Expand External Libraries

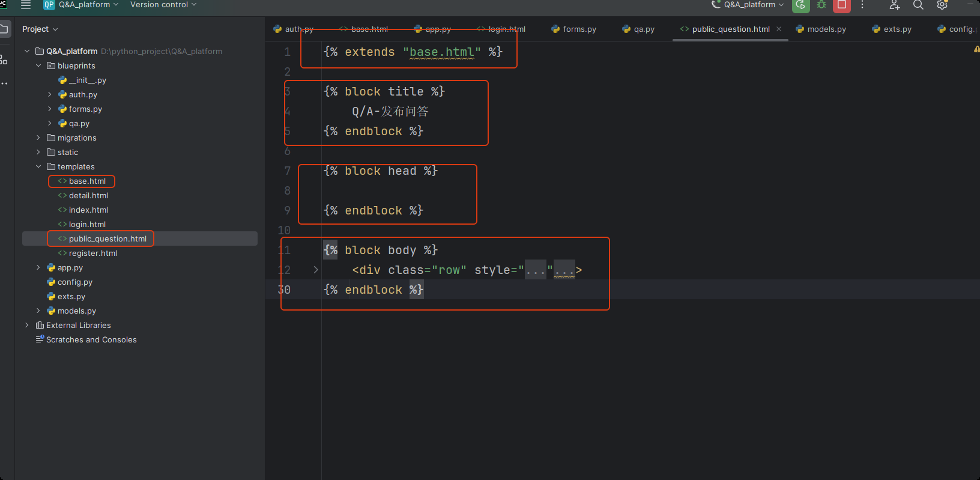27,325
